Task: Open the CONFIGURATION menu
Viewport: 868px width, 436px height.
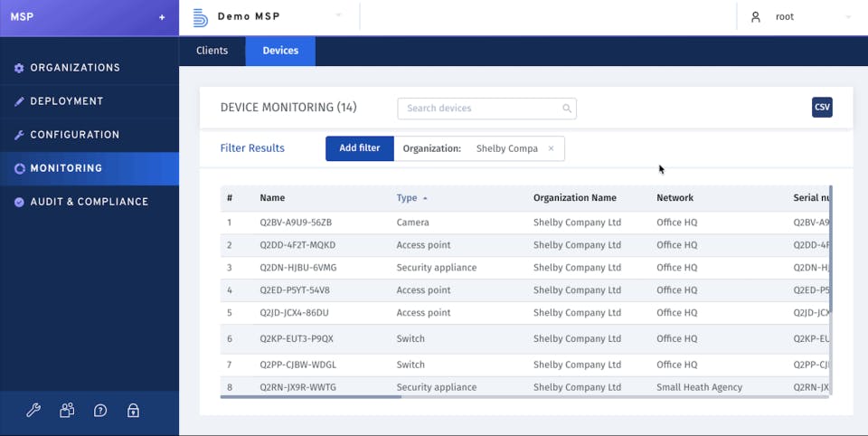Action: pyautogui.click(x=90, y=135)
